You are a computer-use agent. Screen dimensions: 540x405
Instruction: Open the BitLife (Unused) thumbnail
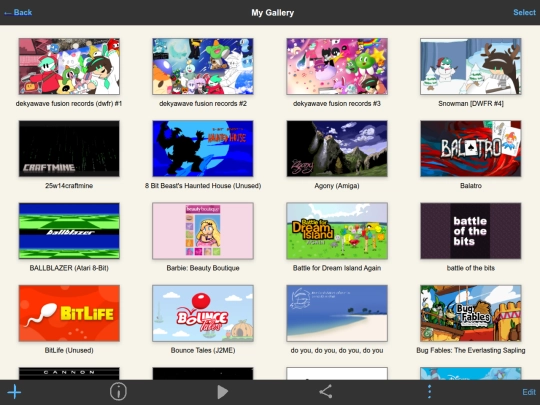(x=69, y=313)
